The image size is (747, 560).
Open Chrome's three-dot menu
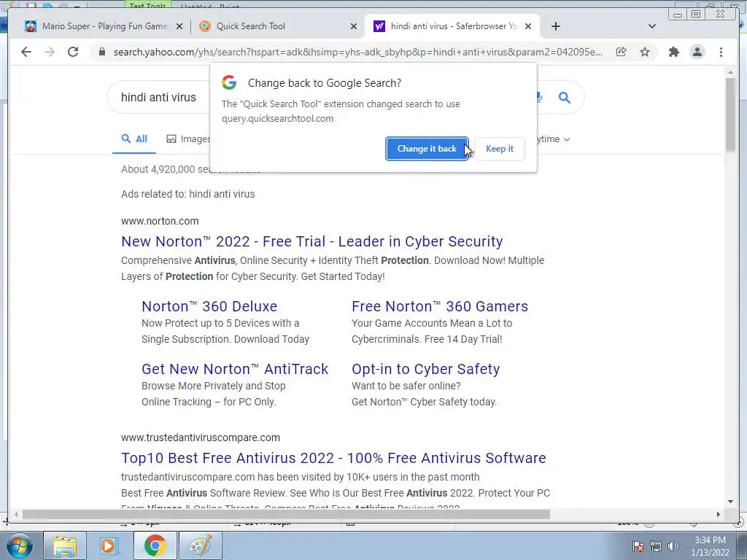coord(721,52)
